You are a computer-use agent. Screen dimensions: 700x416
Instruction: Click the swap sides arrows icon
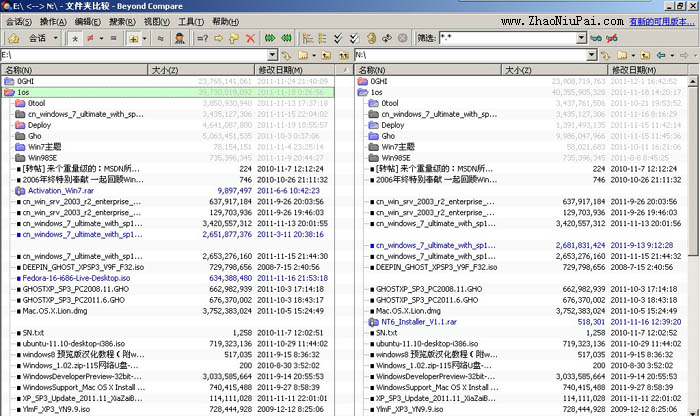tap(387, 38)
